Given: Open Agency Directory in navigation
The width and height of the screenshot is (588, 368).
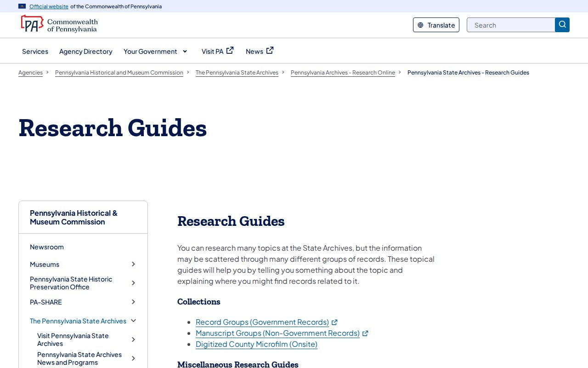Looking at the screenshot, I should (x=86, y=52).
